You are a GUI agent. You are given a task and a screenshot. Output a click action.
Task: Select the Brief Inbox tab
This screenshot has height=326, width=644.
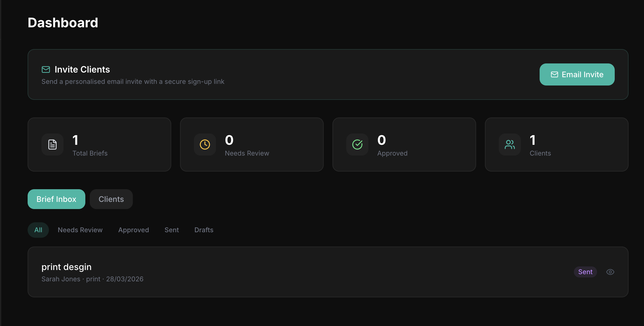pos(56,199)
